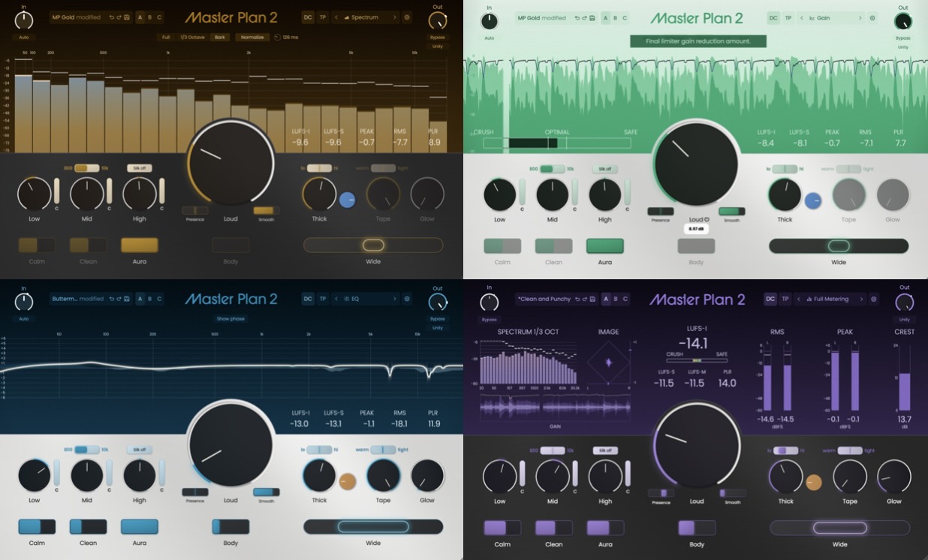Click save preset disk icon in purple instance
Screen dimensions: 928x560
point(592,299)
